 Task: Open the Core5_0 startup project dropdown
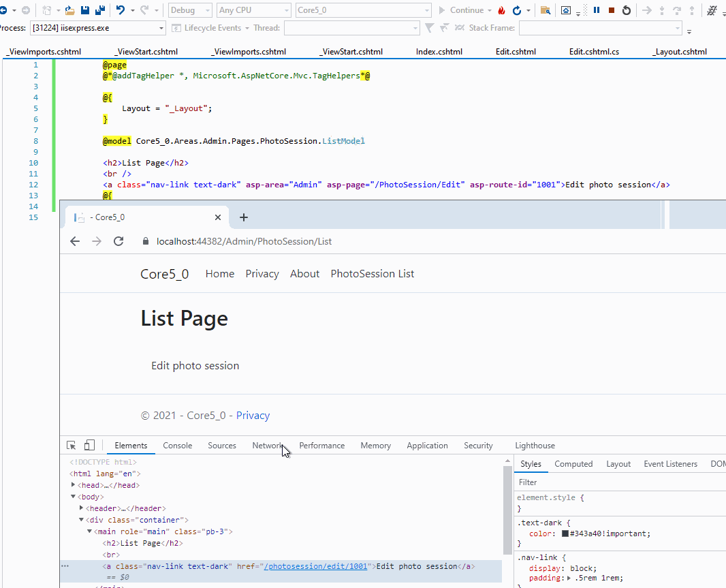coord(364,10)
